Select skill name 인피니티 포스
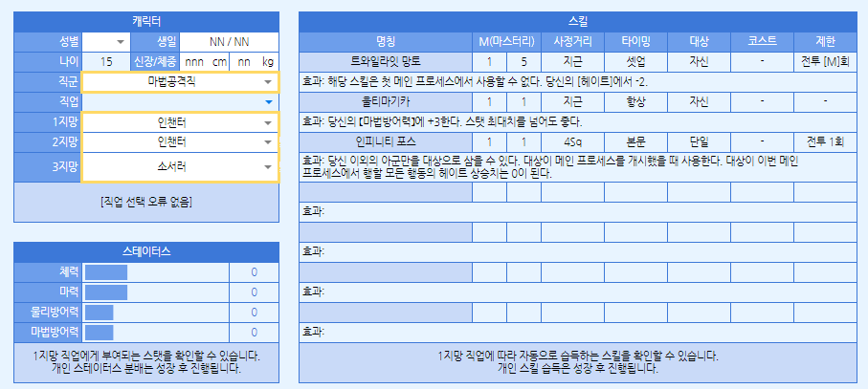Image resolution: width=868 pixels, height=389 pixels. (x=386, y=142)
